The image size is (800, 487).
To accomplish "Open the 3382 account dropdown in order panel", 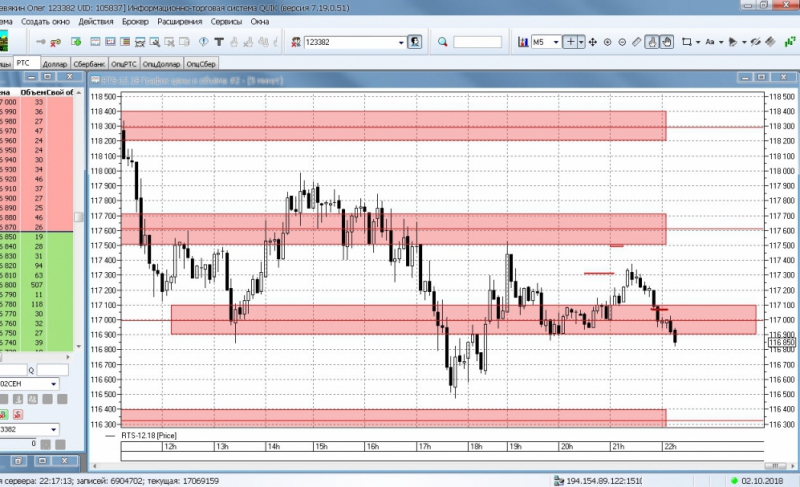I will click(x=54, y=430).
